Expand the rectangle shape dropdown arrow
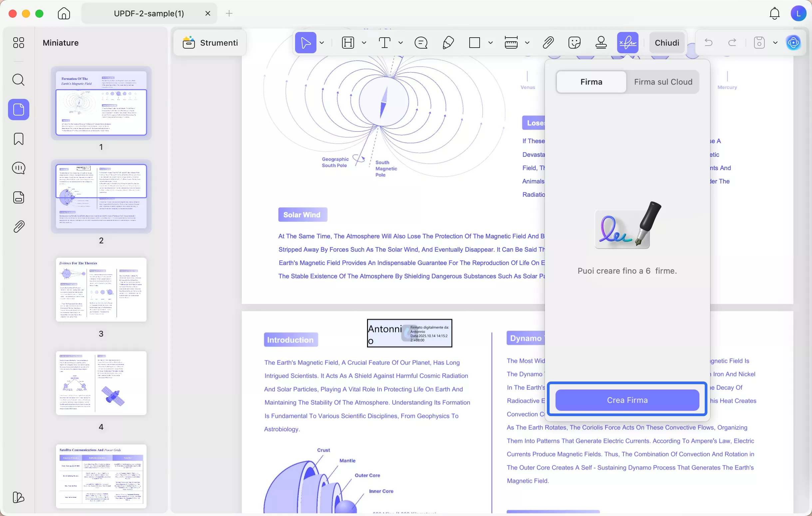 (491, 43)
